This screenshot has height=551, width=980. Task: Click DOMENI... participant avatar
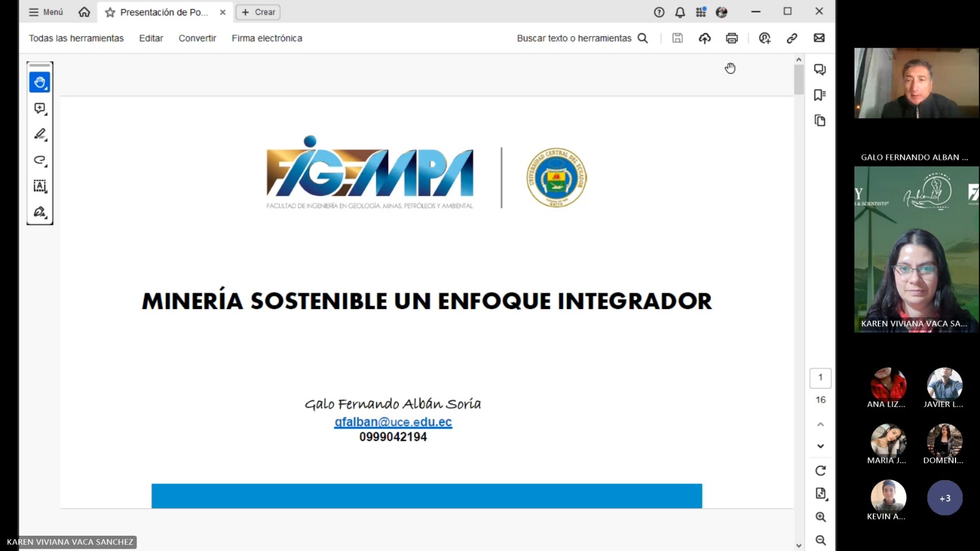tap(944, 441)
